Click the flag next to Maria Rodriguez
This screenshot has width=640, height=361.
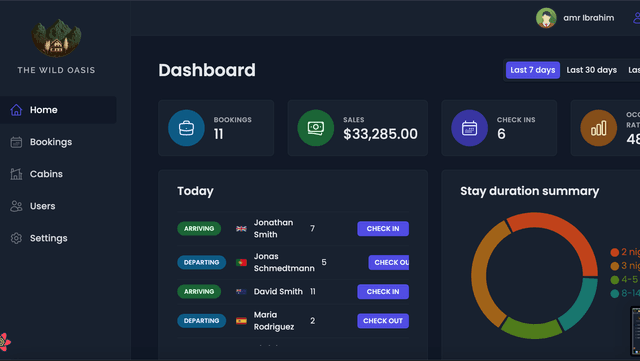click(241, 321)
